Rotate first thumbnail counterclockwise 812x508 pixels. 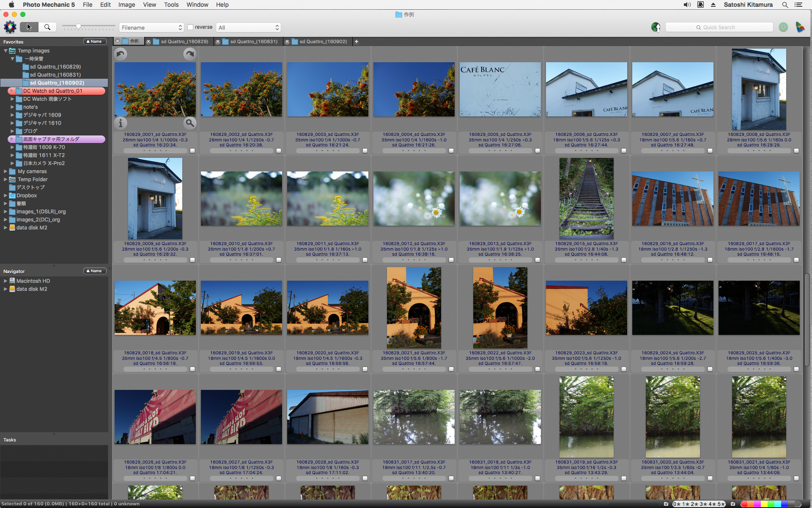(121, 54)
